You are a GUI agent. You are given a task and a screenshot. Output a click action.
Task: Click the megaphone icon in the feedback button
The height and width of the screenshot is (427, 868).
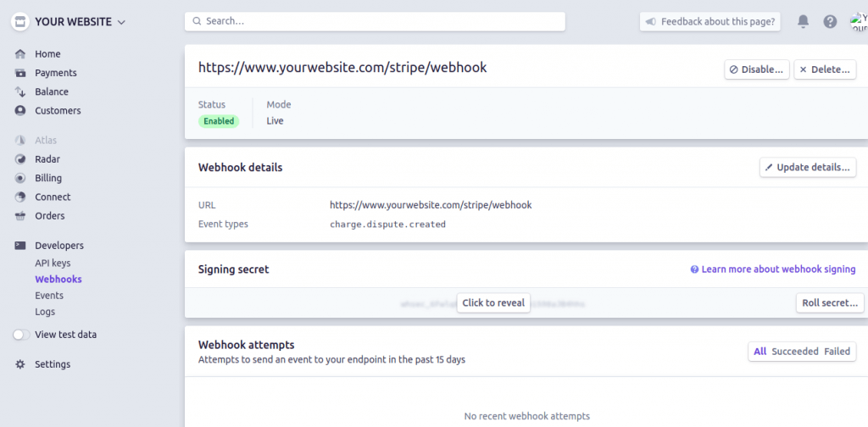(651, 21)
